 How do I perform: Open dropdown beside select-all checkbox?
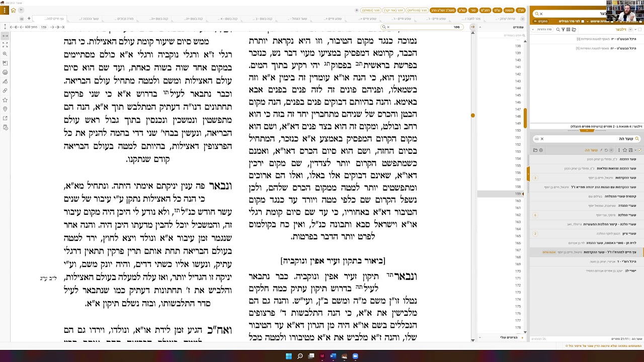pos(634,150)
